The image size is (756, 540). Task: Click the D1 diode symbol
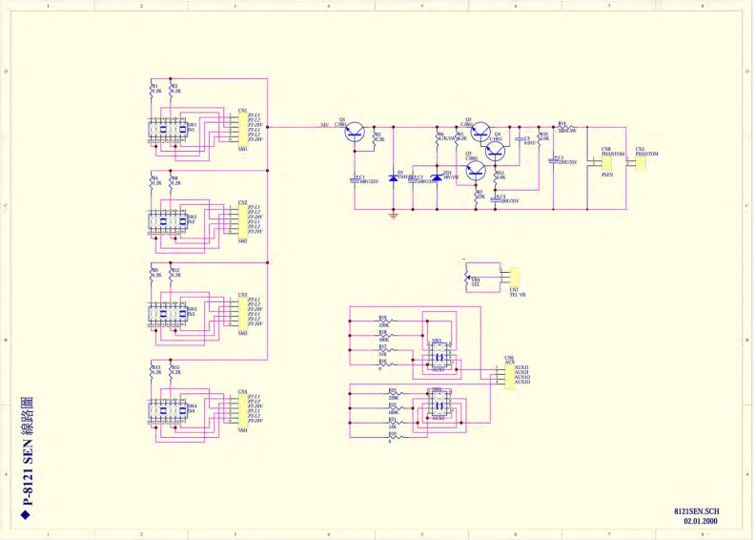(394, 177)
